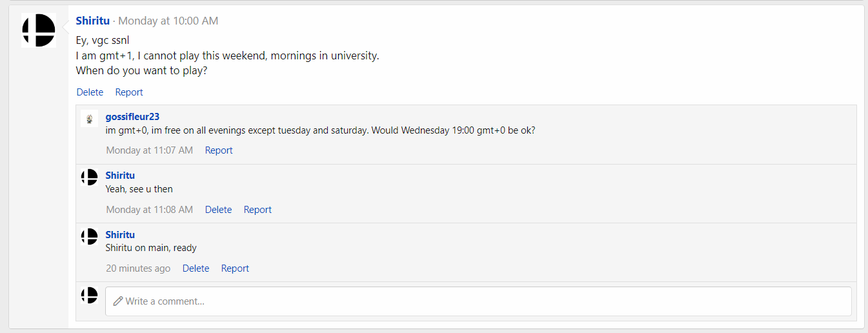
Task: Open Shiritu's profile from the main post author name
Action: [92, 21]
